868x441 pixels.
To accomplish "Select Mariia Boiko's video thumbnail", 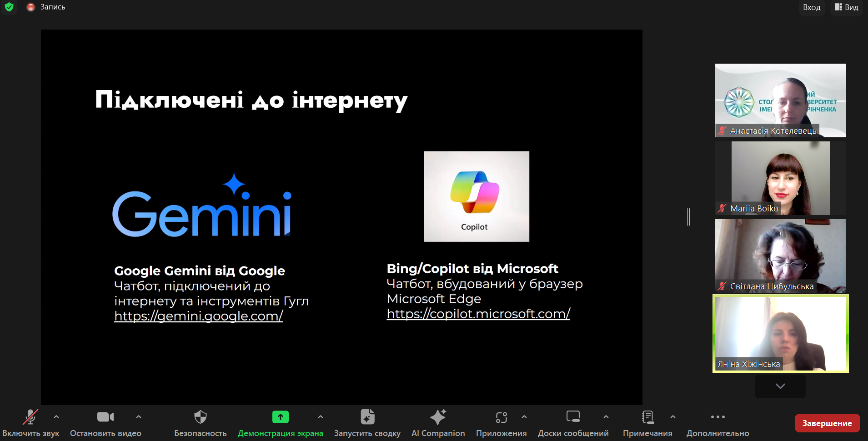I will click(780, 178).
